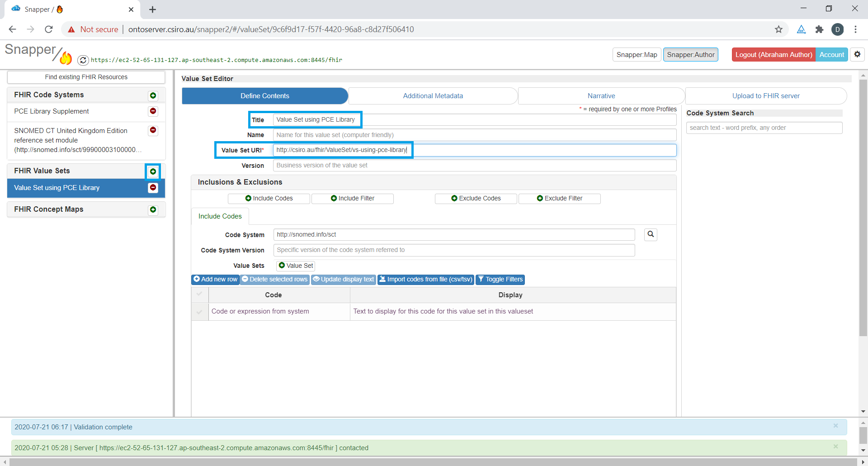
Task: Open the Account page
Action: click(x=831, y=55)
